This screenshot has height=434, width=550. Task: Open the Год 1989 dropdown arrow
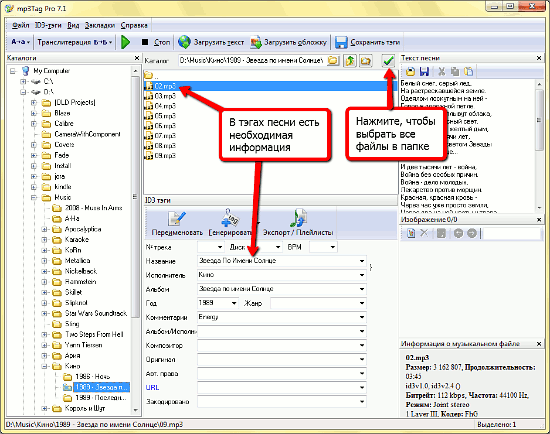point(234,303)
